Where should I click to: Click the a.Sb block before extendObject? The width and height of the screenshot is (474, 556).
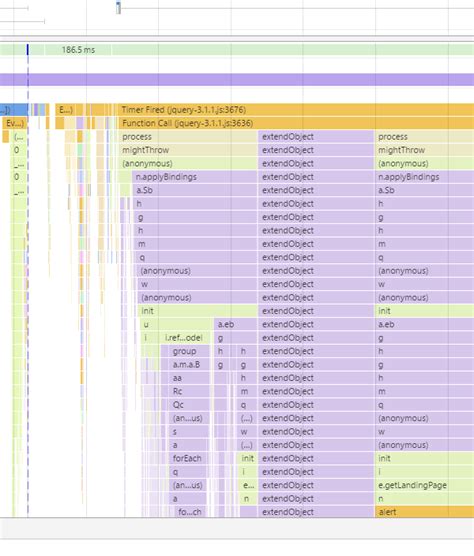[x=195, y=190]
